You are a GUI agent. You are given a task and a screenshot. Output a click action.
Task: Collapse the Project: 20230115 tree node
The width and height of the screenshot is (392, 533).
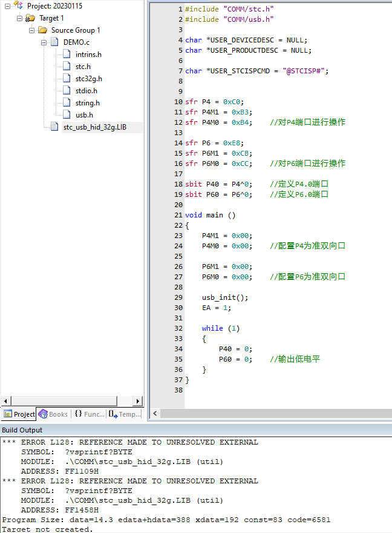click(7, 6)
